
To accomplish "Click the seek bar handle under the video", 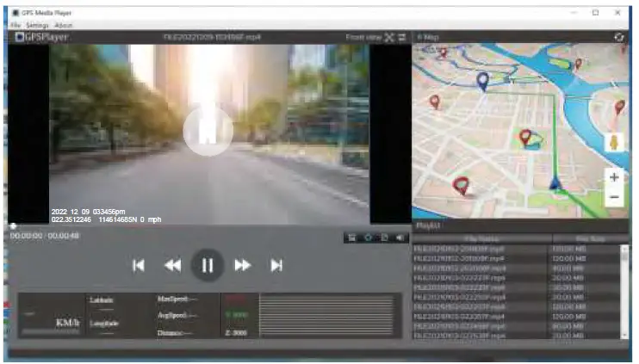I will [x=13, y=226].
